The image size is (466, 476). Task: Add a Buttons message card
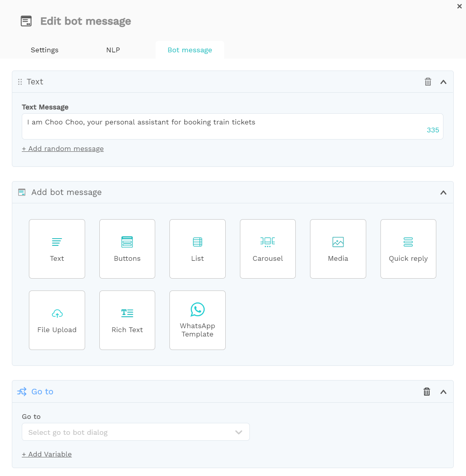point(127,249)
